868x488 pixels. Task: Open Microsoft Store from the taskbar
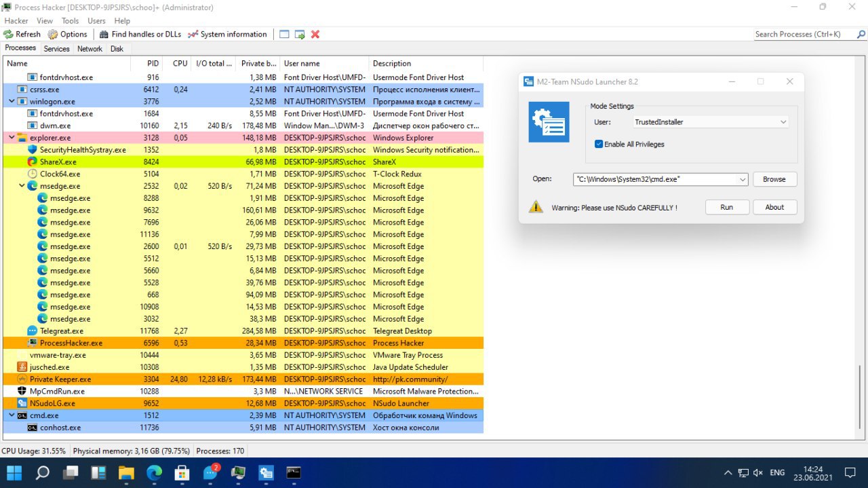coord(182,472)
